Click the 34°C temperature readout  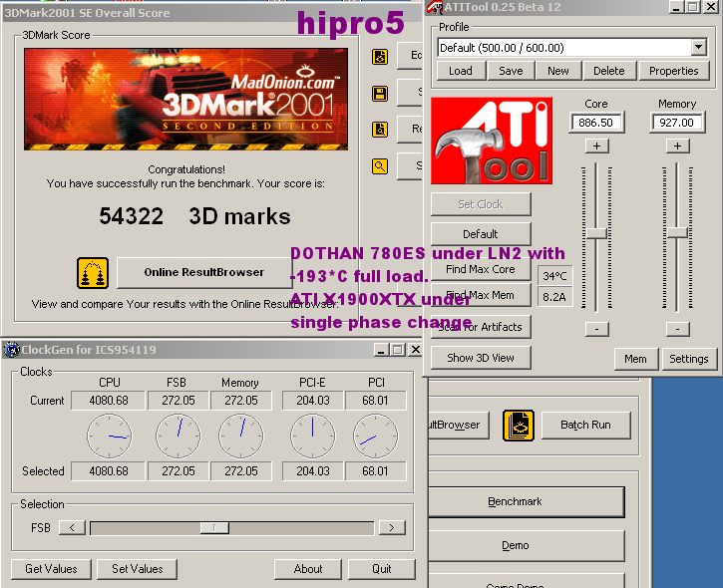click(555, 276)
